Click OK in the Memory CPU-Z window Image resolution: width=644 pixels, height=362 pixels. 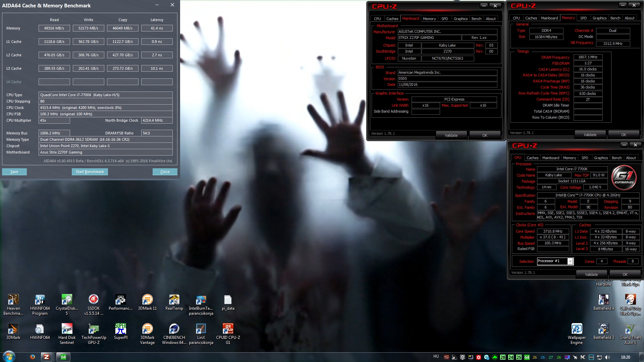[624, 135]
